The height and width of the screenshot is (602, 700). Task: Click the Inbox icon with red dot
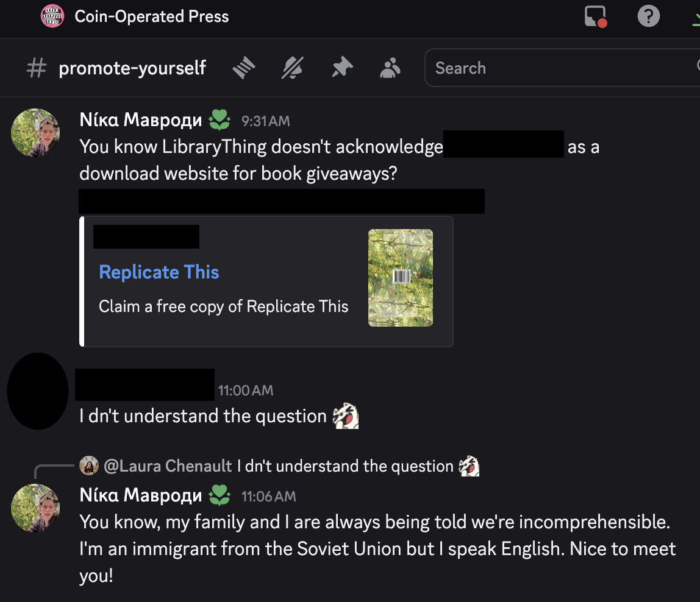[596, 16]
